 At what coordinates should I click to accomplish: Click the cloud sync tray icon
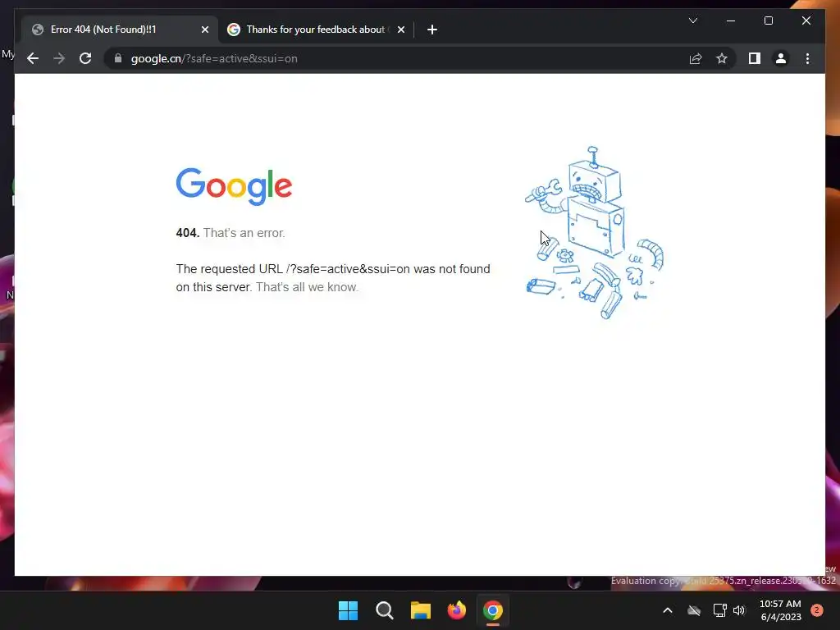(x=694, y=610)
